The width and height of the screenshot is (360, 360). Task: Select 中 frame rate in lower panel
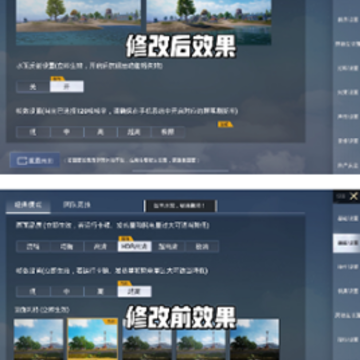tap(67, 292)
